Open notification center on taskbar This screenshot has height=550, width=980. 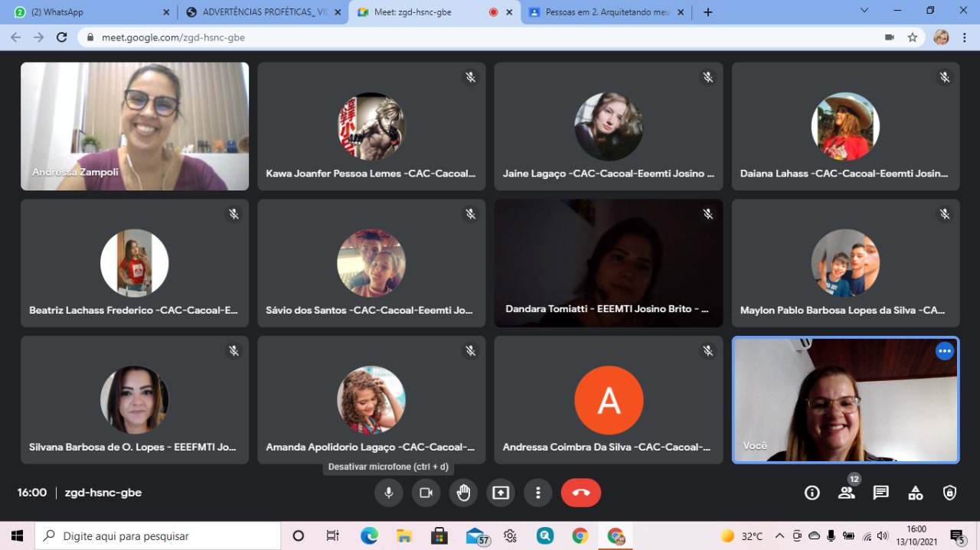pyautogui.click(x=957, y=535)
